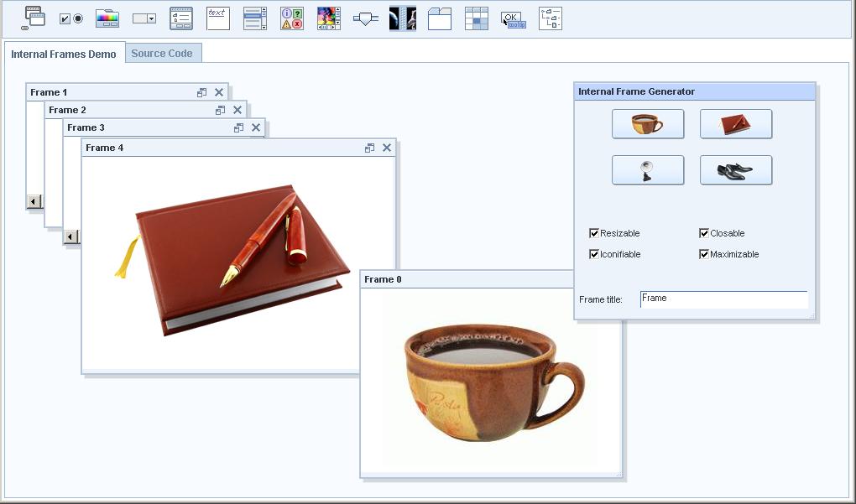Screen dimensions: 856x504
Task: Open the Internal Frames demo toolbar icon
Action: click(x=33, y=18)
